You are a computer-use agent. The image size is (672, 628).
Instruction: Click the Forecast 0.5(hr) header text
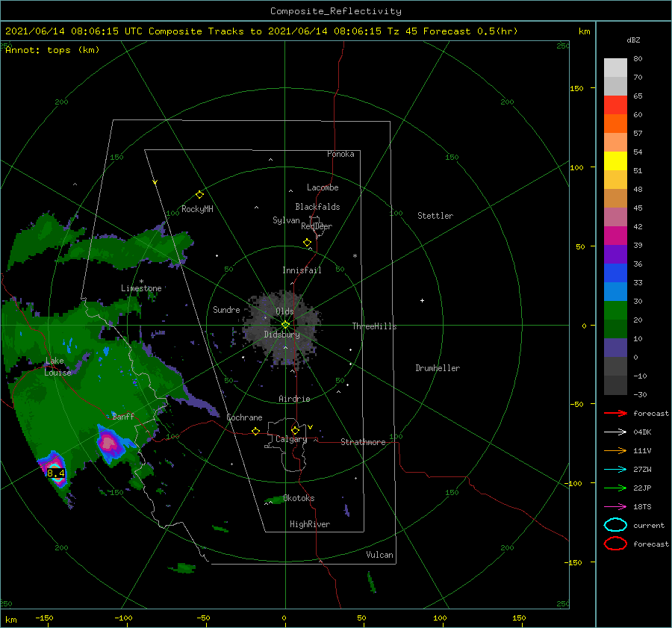click(470, 31)
